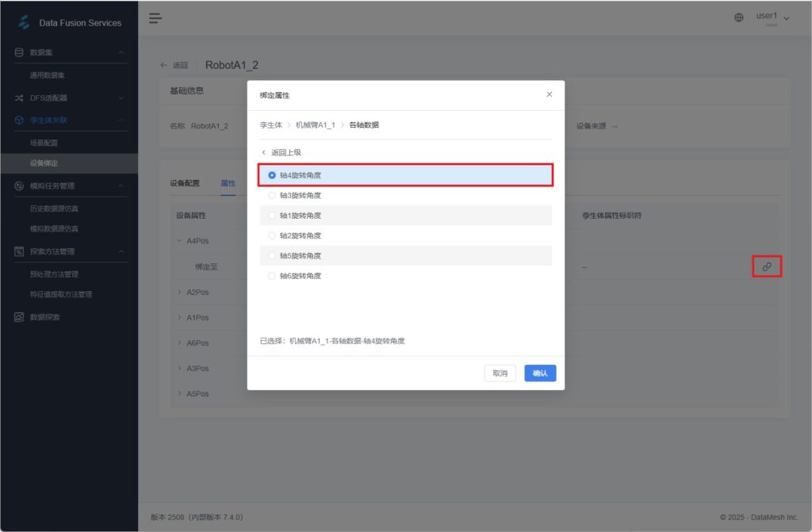This screenshot has width=812, height=532.
Task: Expand the A6Pos attribute row
Action: [x=180, y=343]
